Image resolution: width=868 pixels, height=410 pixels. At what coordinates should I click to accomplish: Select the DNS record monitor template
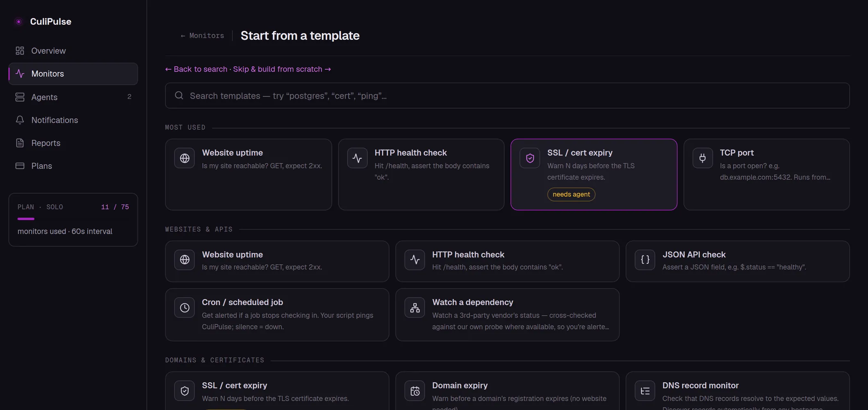737,391
